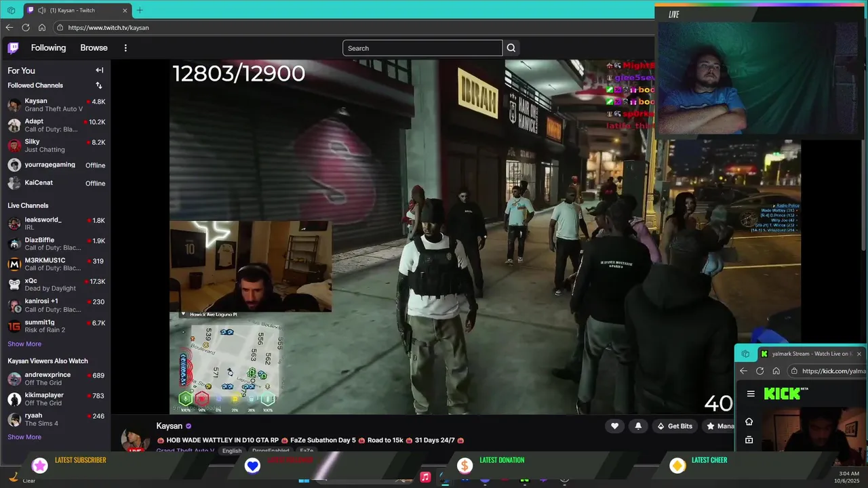
Task: Click the Get Bits button
Action: (675, 426)
